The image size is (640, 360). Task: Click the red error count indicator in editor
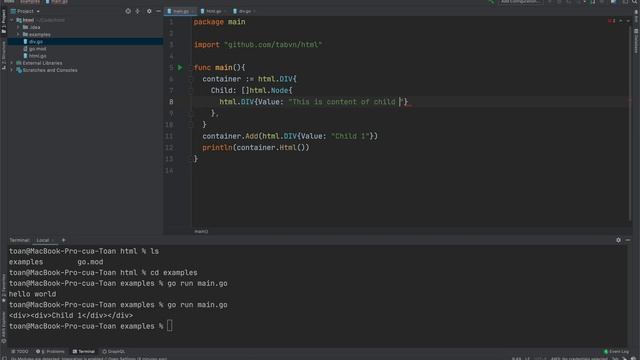[x=611, y=21]
